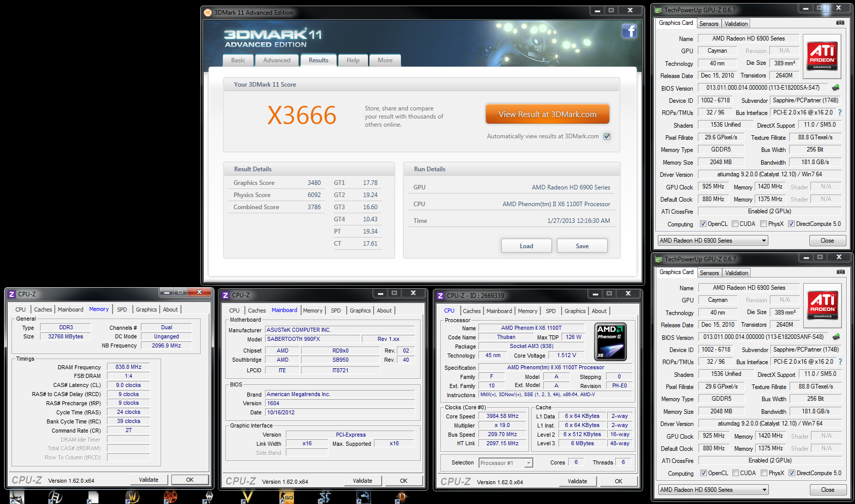855x504 pixels.
Task: Open Help tab in 3DMark 11
Action: pos(353,60)
